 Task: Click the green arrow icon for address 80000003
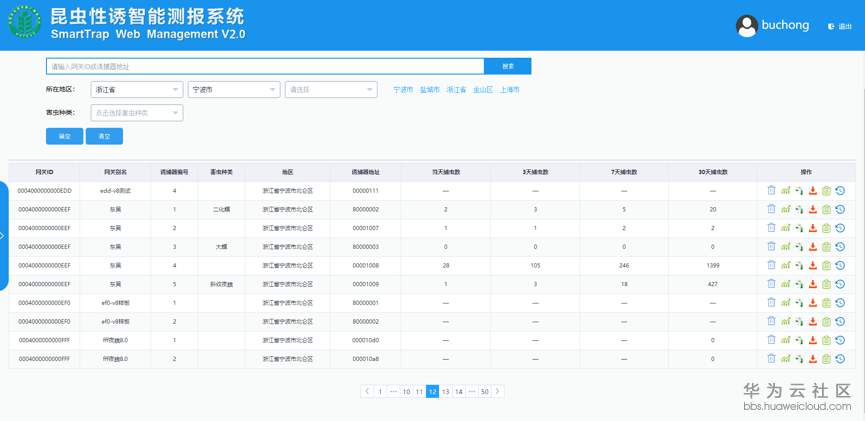tap(799, 247)
